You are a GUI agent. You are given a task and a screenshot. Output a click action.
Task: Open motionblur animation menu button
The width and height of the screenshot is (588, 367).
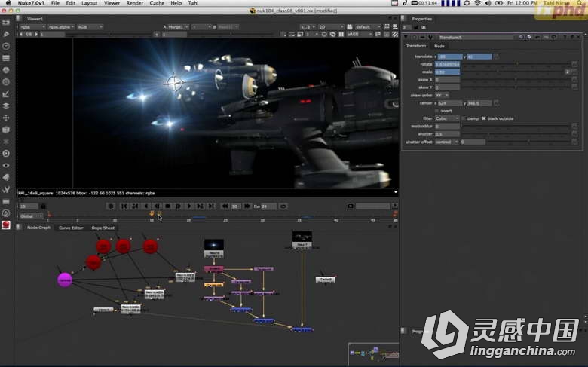point(574,127)
